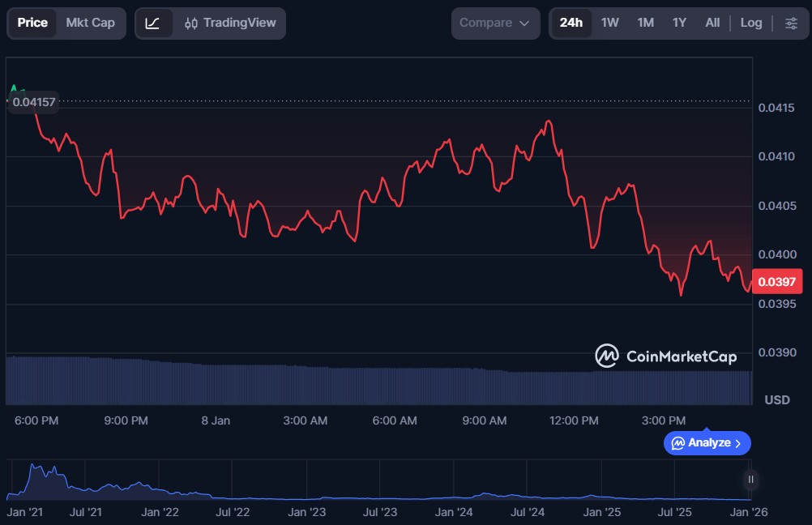Click the red 0.0397 current price tag
Screen dimensions: 812x525
[777, 283]
